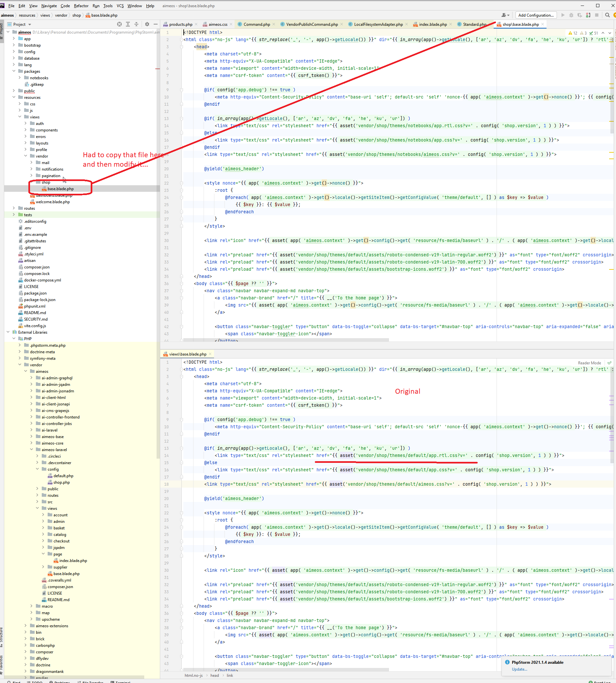The width and height of the screenshot is (616, 683).
Task: Open the Refactor menu
Action: coord(81,6)
